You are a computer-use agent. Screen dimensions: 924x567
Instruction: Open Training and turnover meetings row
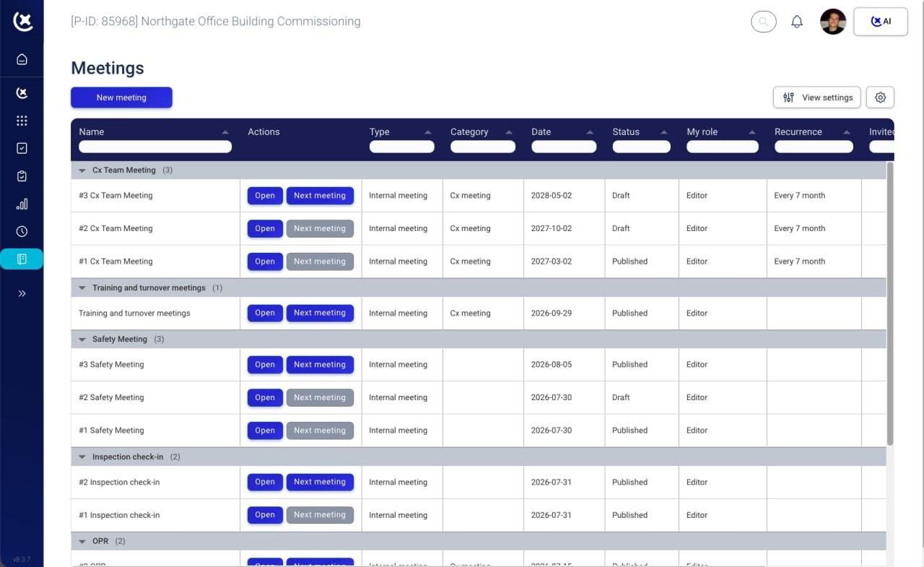(265, 313)
